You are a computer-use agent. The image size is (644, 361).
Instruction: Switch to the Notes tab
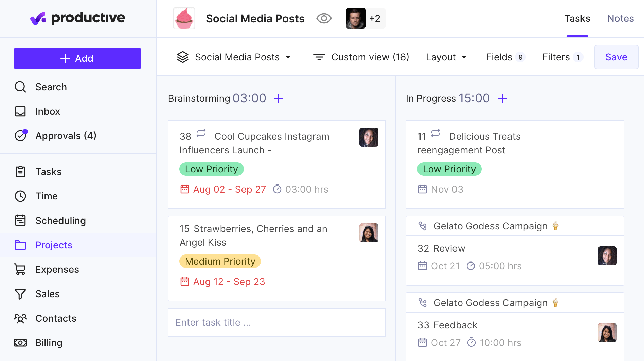tap(621, 18)
